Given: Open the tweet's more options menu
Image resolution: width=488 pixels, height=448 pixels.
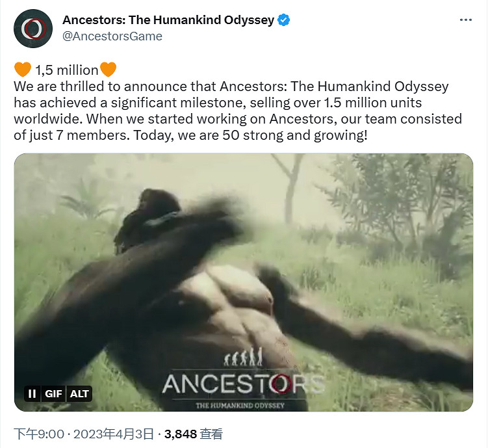Looking at the screenshot, I should pyautogui.click(x=466, y=20).
